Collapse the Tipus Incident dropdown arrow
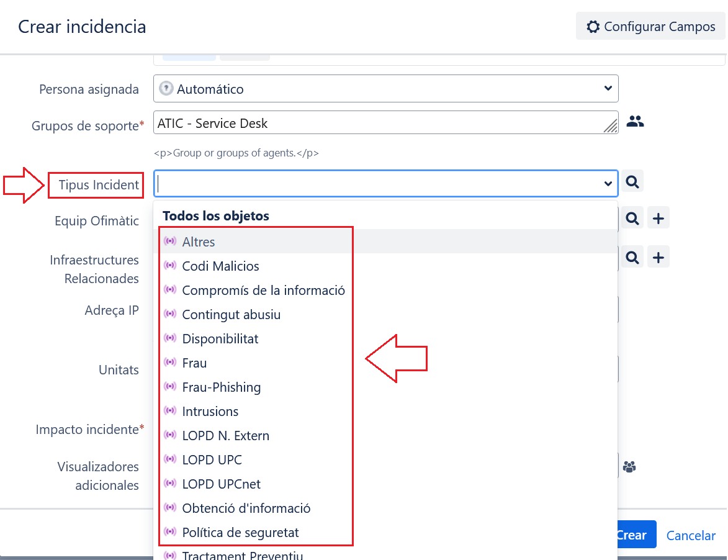This screenshot has width=728, height=560. click(608, 183)
